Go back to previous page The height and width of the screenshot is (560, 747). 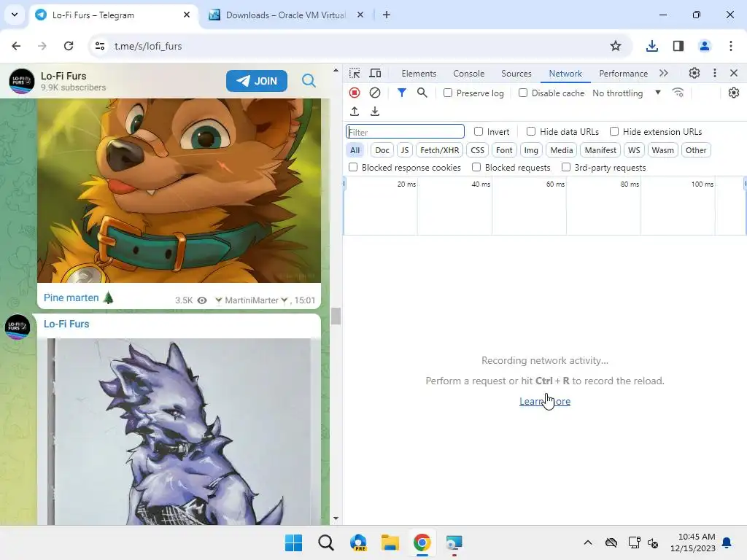pos(16,46)
